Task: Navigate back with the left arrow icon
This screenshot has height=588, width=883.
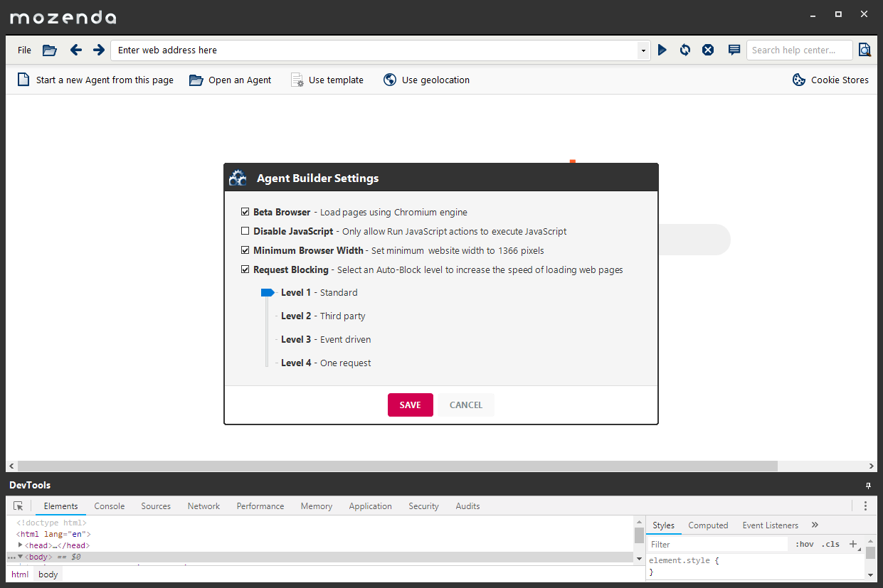Action: 76,50
